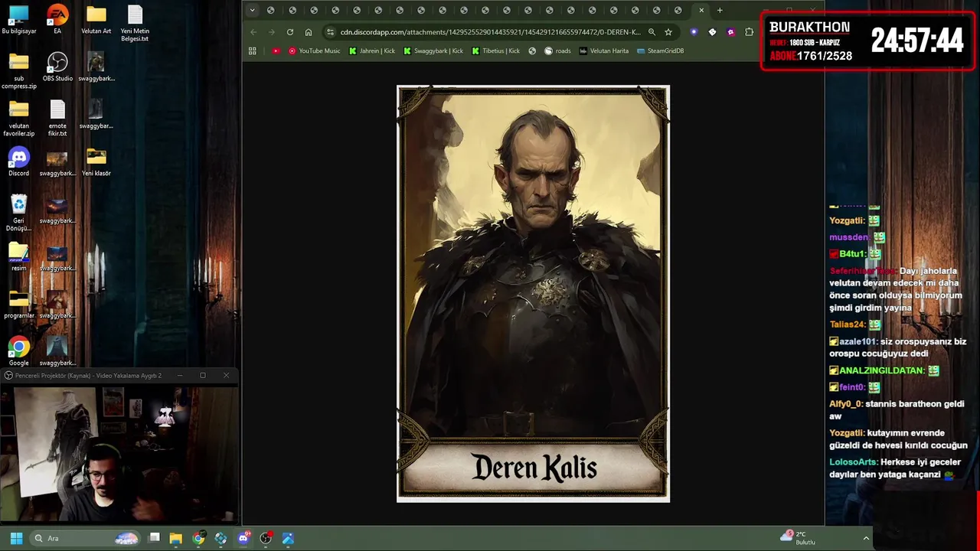Open Tibetius | Kick bookmark
This screenshot has width=980, height=551.
pos(496,51)
